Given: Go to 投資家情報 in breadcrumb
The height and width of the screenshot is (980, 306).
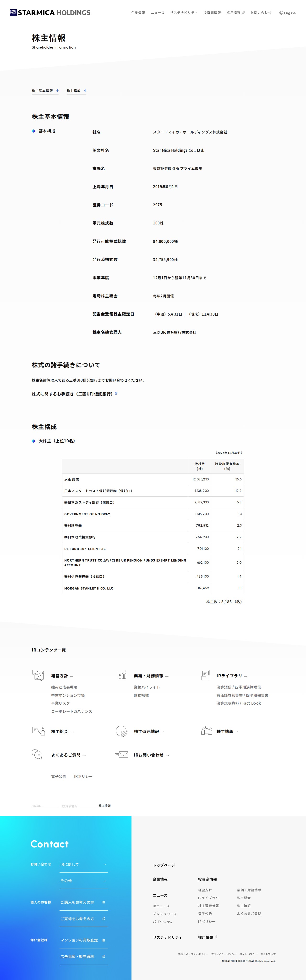Looking at the screenshot, I should click(x=70, y=806).
